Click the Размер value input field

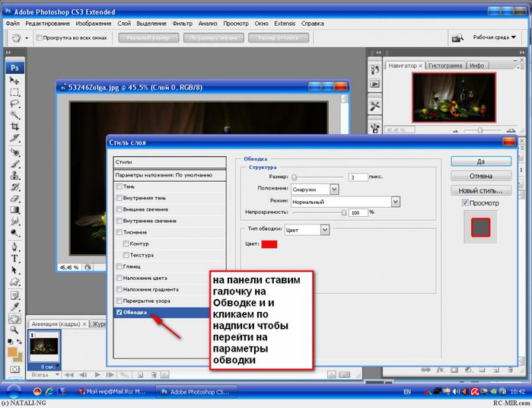(x=358, y=177)
